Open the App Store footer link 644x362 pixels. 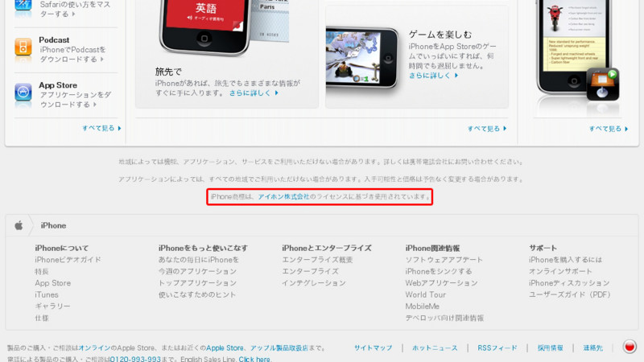52,283
